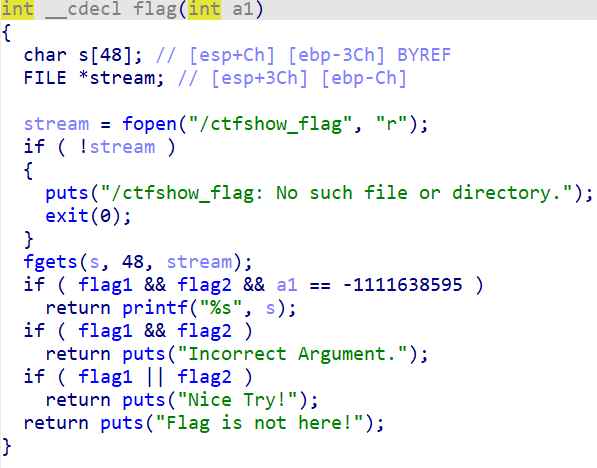Click the highlighted int parameter type

click(204, 9)
